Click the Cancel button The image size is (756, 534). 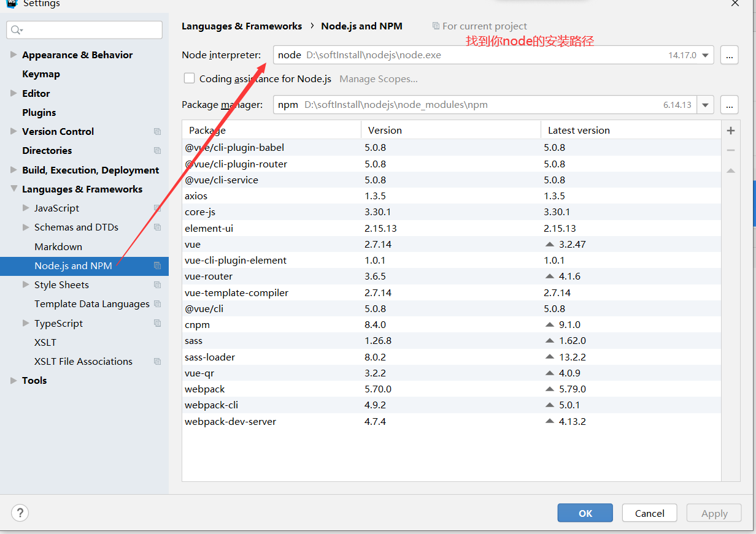(x=649, y=513)
